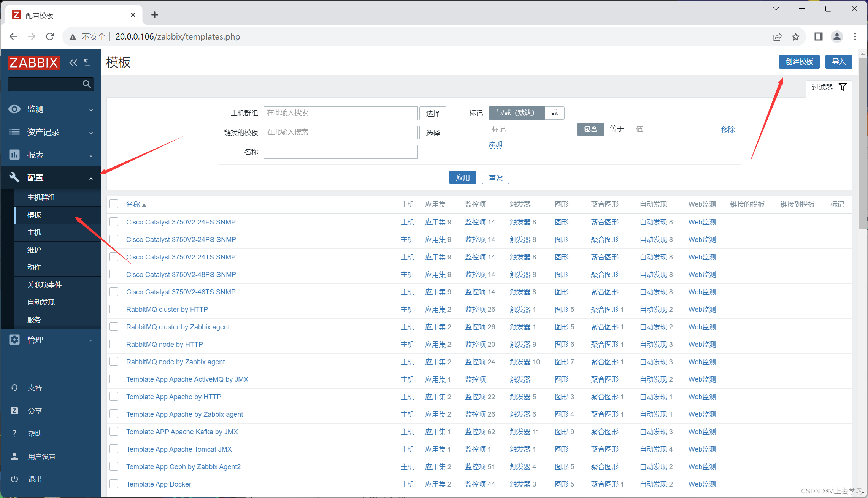Viewport: 868px width, 498px height.
Task: Open the browser profile avatar
Action: tap(837, 36)
